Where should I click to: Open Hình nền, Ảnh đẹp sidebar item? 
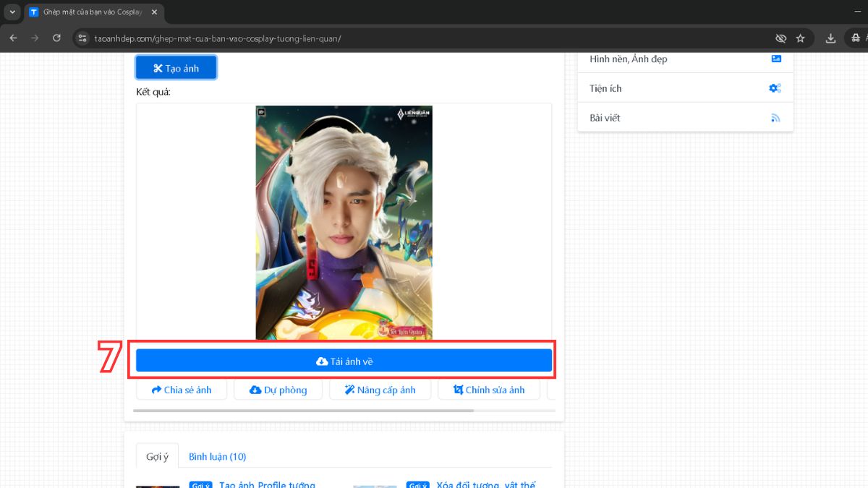[x=685, y=59]
